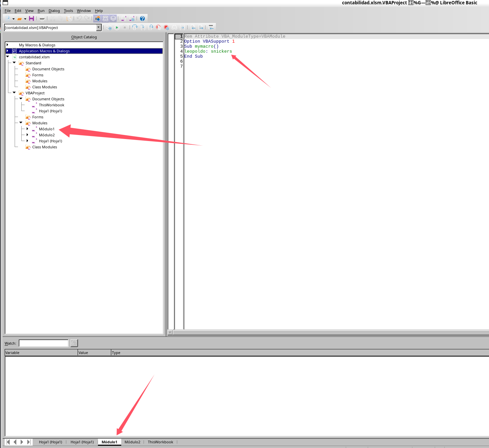Image resolution: width=489 pixels, height=448 pixels.
Task: Run the macro with green play icon
Action: [x=117, y=28]
